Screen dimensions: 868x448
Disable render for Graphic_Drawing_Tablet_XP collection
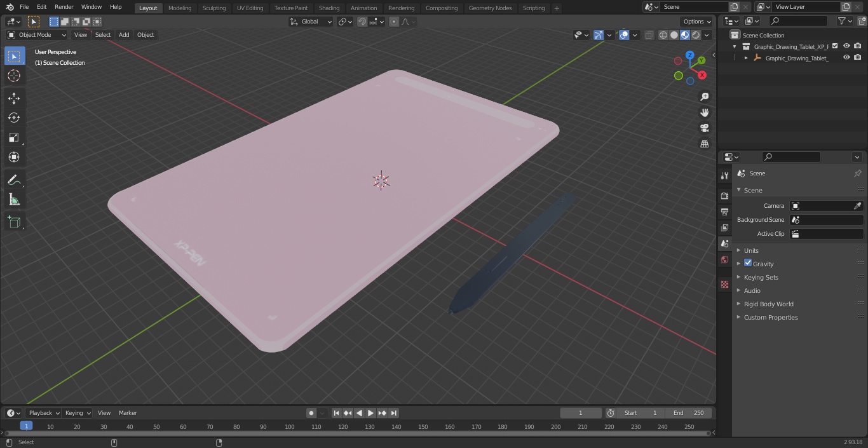coord(858,46)
